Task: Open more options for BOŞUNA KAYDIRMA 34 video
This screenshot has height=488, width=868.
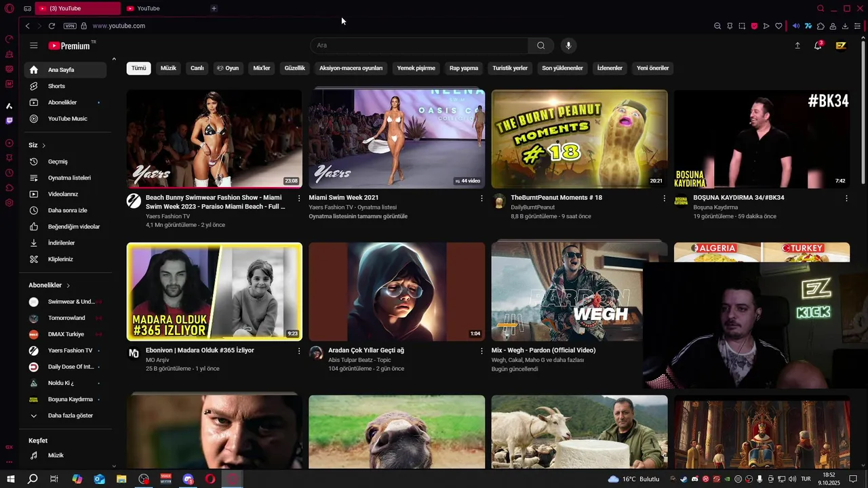Action: [846, 198]
